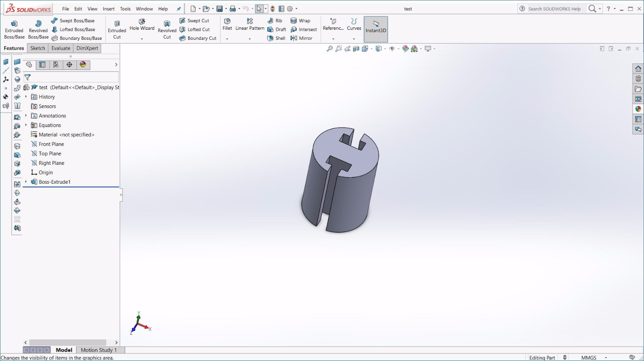644x361 pixels.
Task: Select the Right Plane in tree
Action: coord(47,163)
